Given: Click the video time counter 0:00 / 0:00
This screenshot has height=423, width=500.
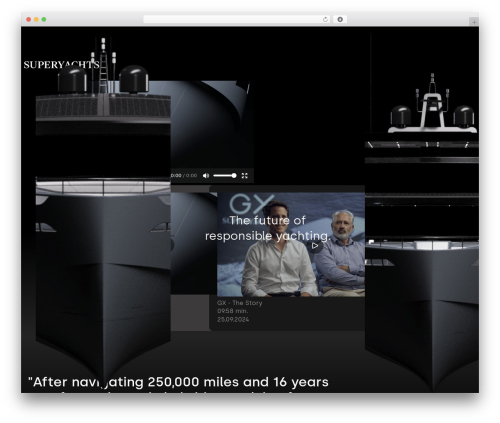Looking at the screenshot, I should [x=184, y=176].
